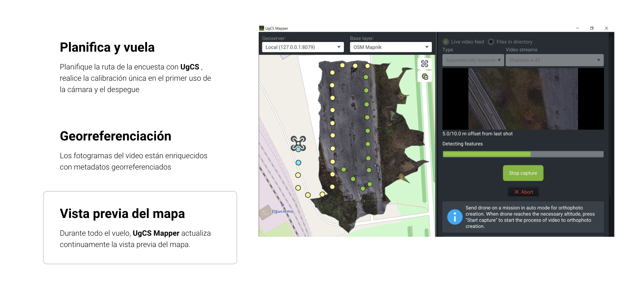Screen dimensions: 644x282
Task: Select the Georreferenciación section
Action: pos(134,150)
